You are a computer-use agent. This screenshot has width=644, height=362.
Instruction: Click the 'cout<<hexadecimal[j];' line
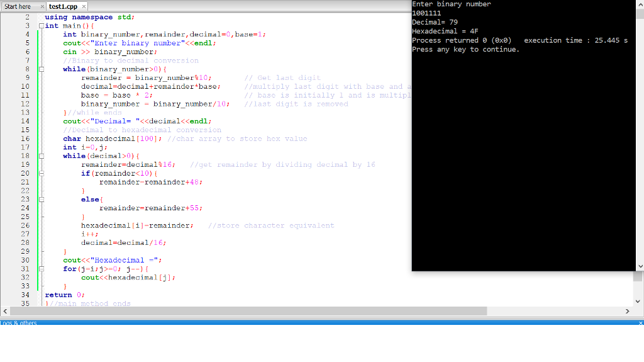click(128, 278)
